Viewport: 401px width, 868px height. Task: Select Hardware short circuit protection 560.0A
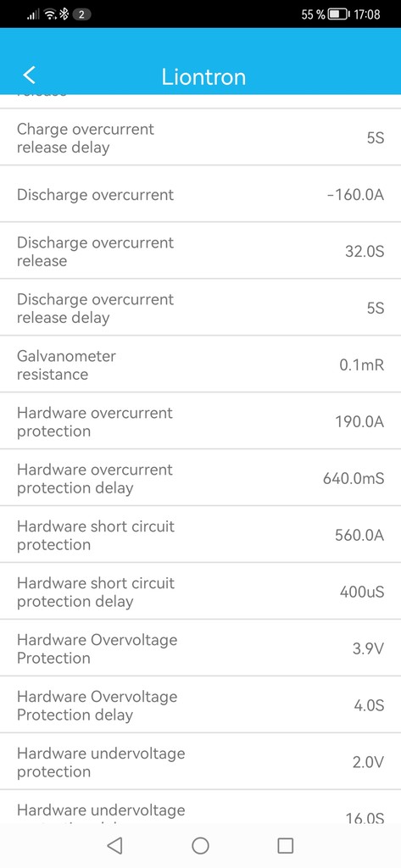200,535
